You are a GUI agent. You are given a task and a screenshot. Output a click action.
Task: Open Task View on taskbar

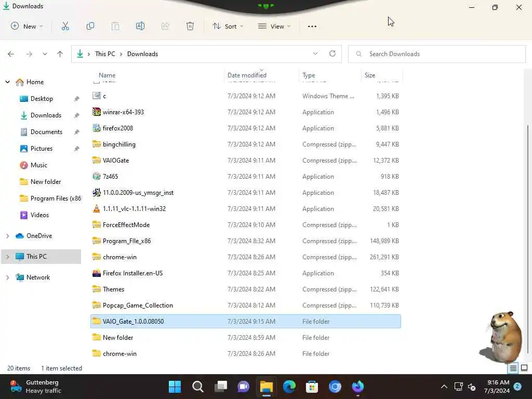pyautogui.click(x=221, y=387)
